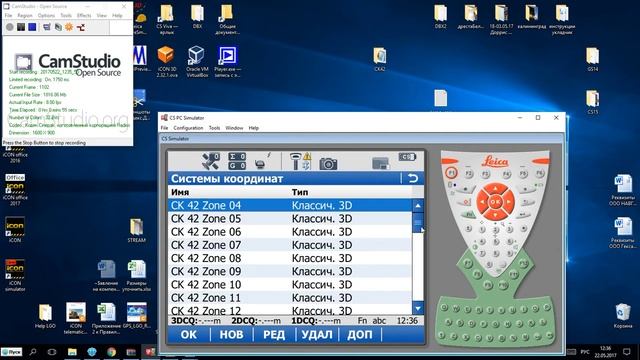This screenshot has height=360, width=640.
Task: Open the Oracle VM VirtualBox desktop shortcut
Action: click(197, 60)
